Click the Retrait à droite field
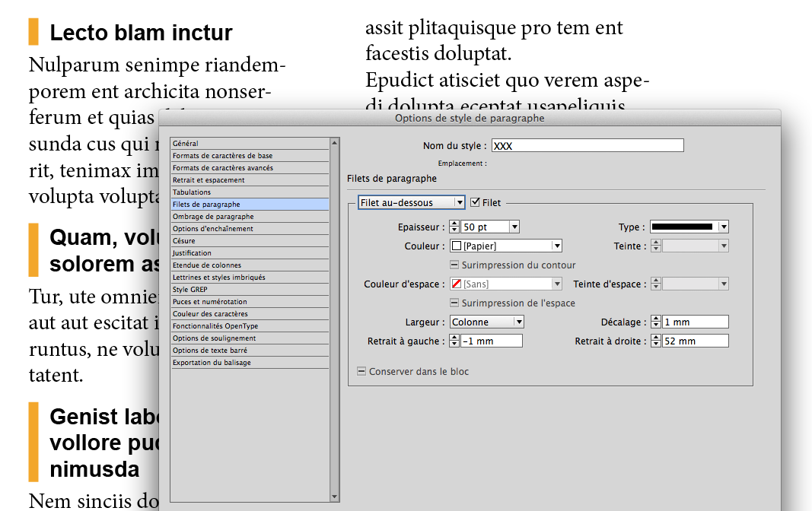This screenshot has height=511, width=812. click(x=696, y=341)
